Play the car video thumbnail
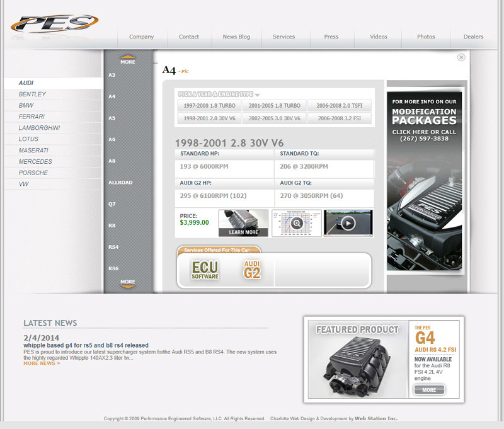Image resolution: width=504 pixels, height=429 pixels. coord(348,223)
